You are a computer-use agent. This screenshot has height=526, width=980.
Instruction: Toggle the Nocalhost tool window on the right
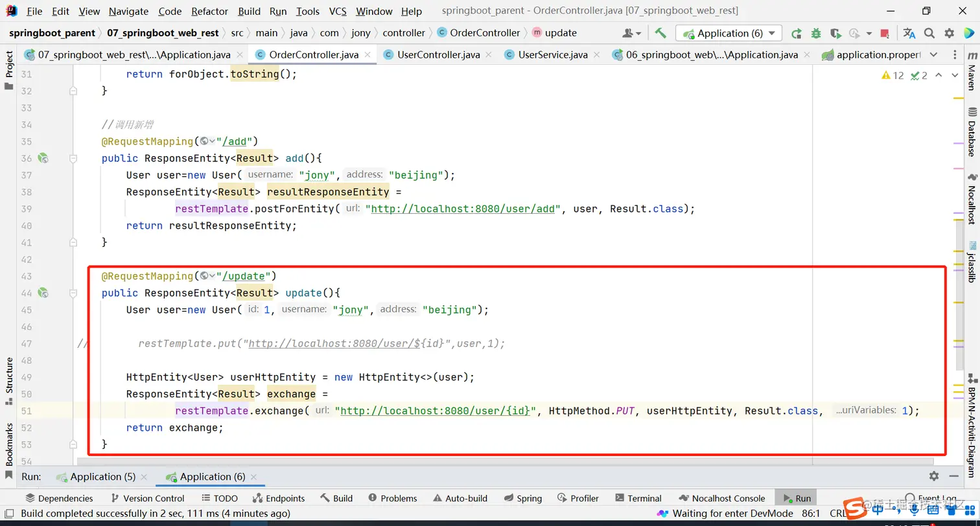point(972,198)
